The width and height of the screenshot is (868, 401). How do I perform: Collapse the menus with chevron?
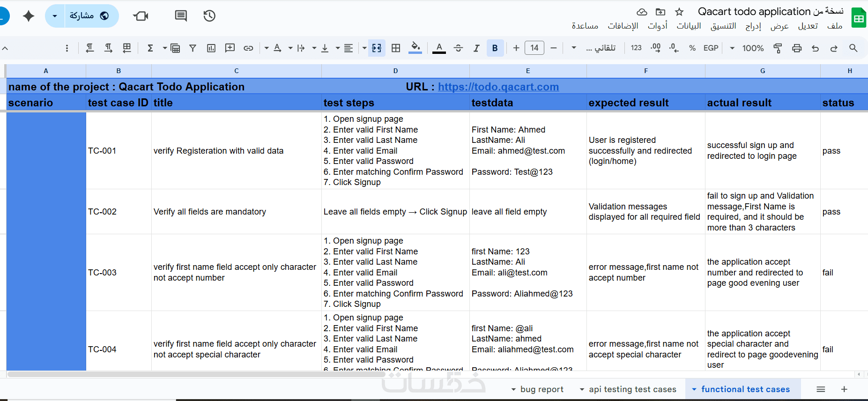click(x=5, y=48)
